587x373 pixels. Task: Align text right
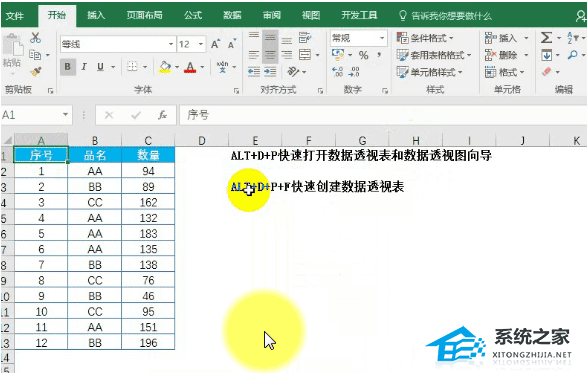(287, 55)
